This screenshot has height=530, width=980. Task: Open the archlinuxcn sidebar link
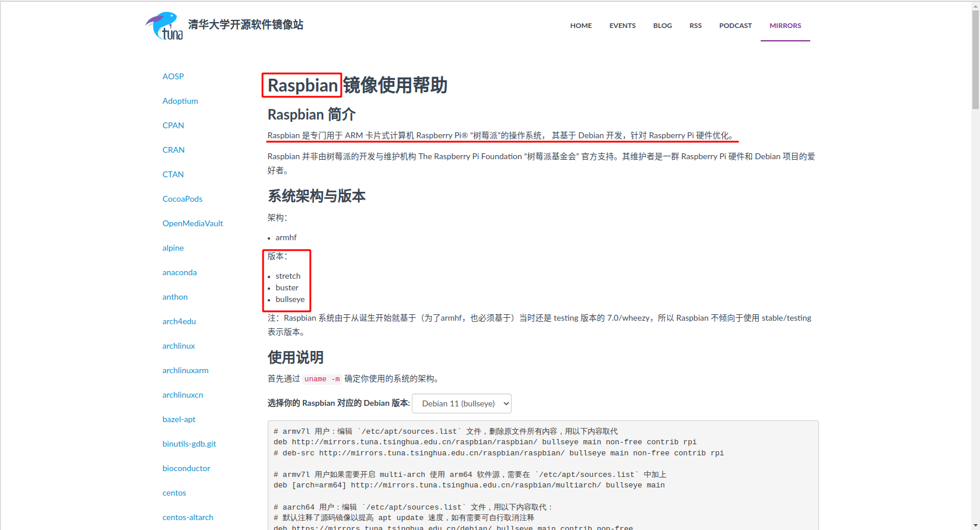(183, 395)
